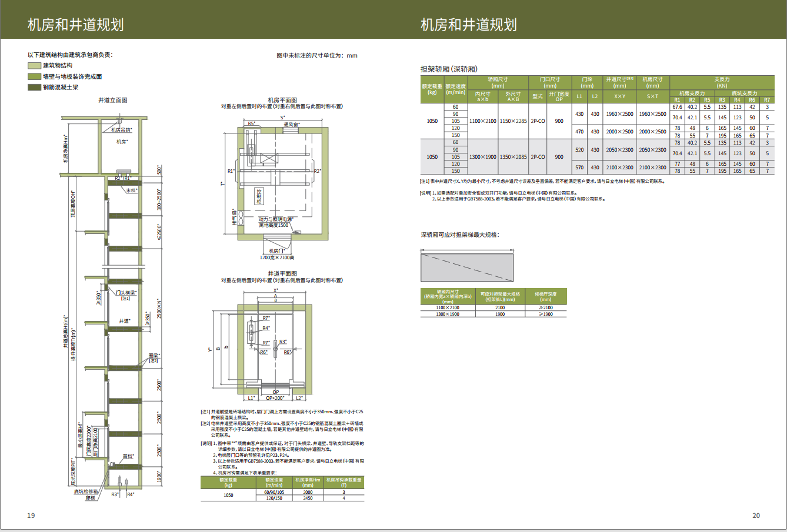
Task: Click the 机房和井道规划 title on page 20
Action: 469,25
